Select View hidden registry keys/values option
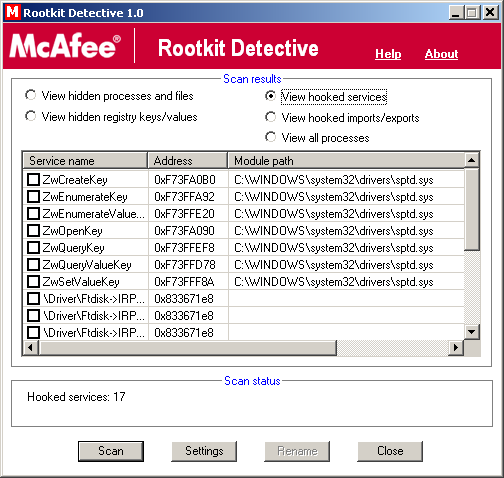Image resolution: width=504 pixels, height=478 pixels. coord(111,117)
